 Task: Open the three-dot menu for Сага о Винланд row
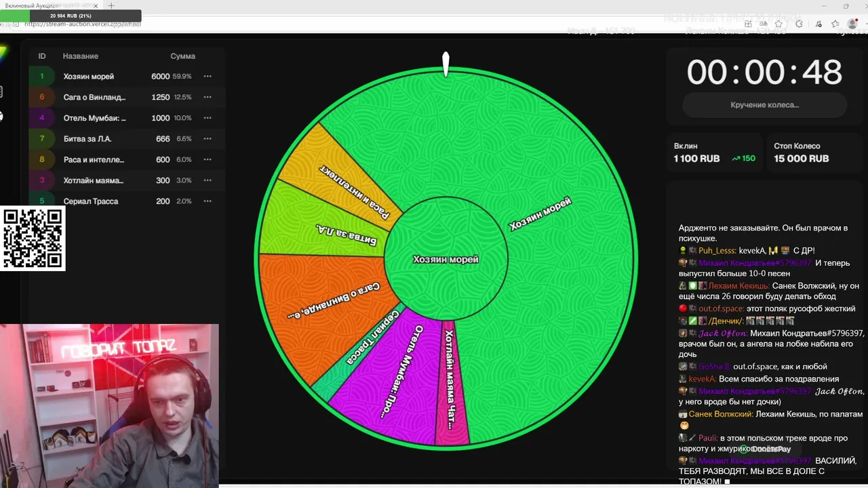click(208, 97)
